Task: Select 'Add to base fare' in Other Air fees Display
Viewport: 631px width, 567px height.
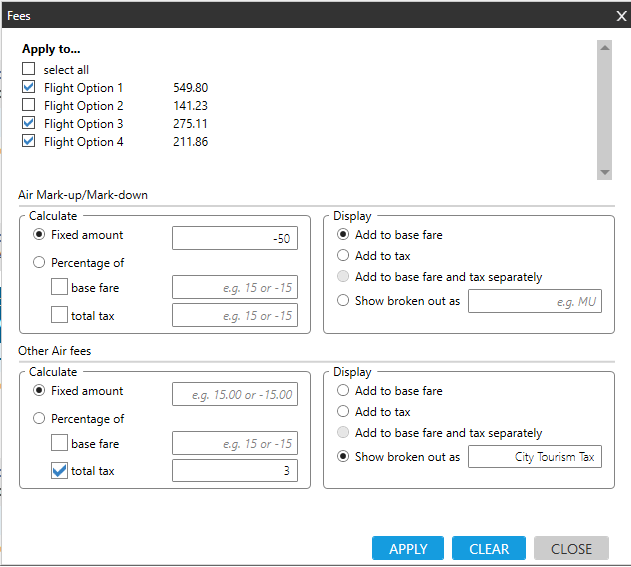Action: pos(344,391)
